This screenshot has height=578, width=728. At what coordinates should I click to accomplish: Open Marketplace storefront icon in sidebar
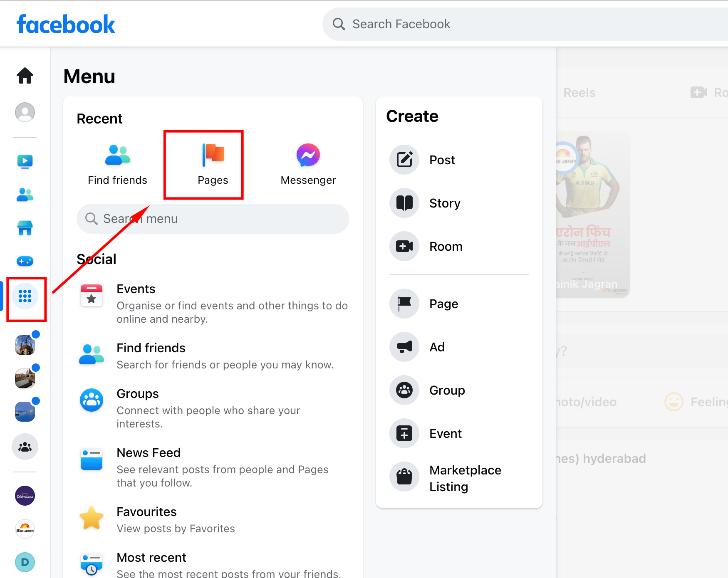click(x=25, y=228)
